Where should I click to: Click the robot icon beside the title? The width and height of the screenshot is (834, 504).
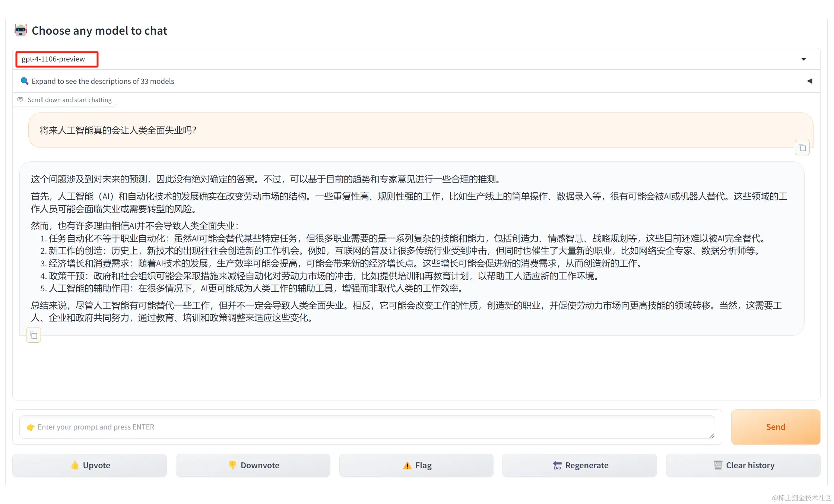point(21,30)
